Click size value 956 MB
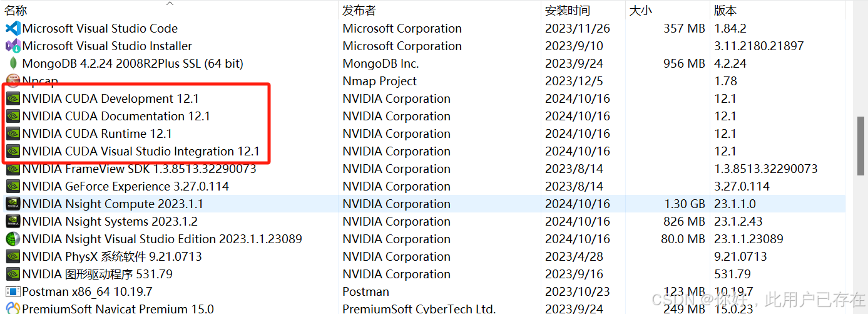 (x=684, y=63)
